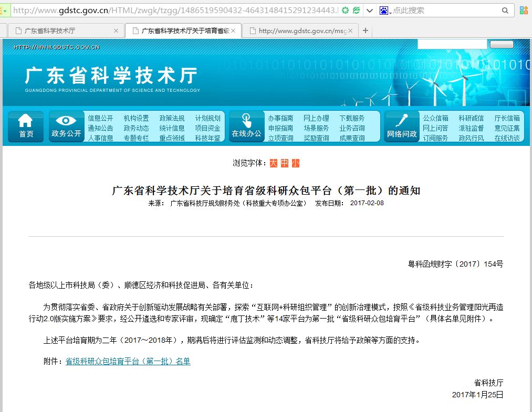Click the Baidu paw search engine icon
The height and width of the screenshot is (412, 532).
coord(384,10)
